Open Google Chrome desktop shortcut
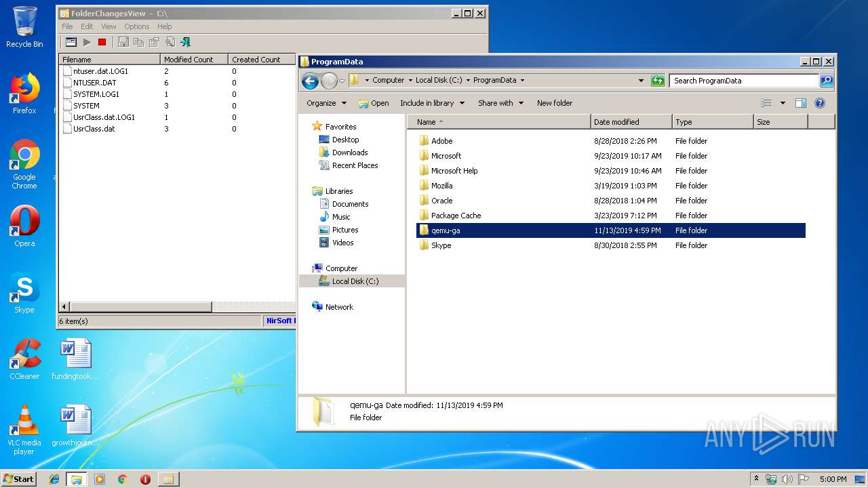 click(24, 165)
